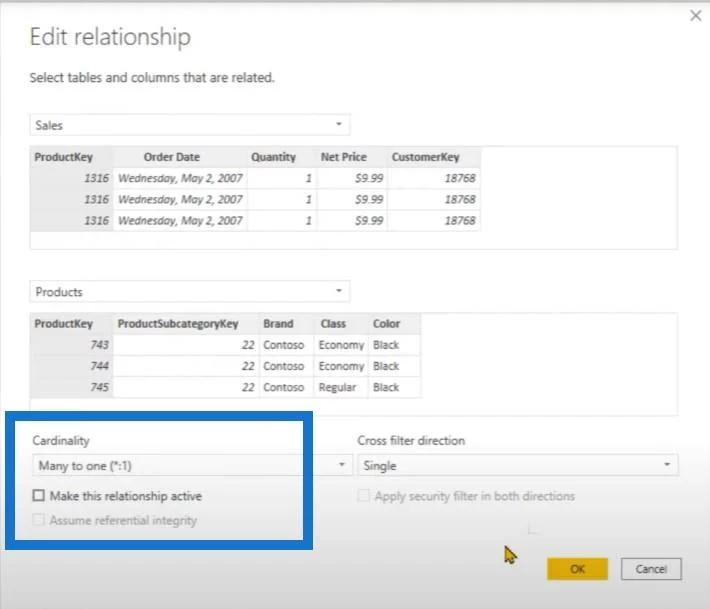Confirm with the OK button
The image size is (710, 609).
tap(577, 569)
